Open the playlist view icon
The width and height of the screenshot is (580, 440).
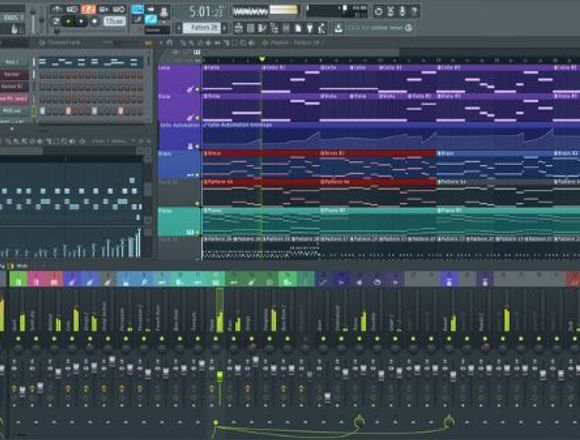(x=239, y=28)
